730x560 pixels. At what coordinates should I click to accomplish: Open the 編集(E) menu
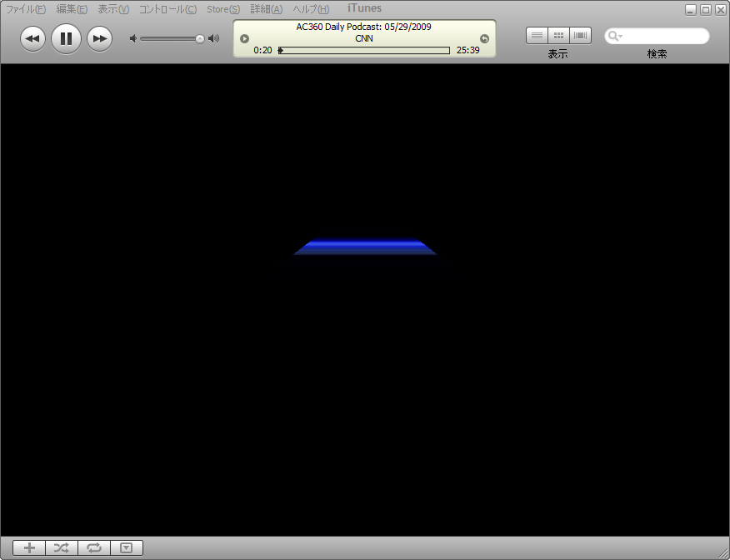click(72, 9)
